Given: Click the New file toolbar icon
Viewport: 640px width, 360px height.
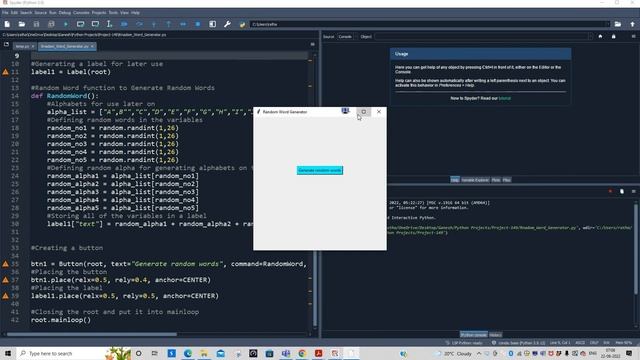Looking at the screenshot, I should point(7,24).
